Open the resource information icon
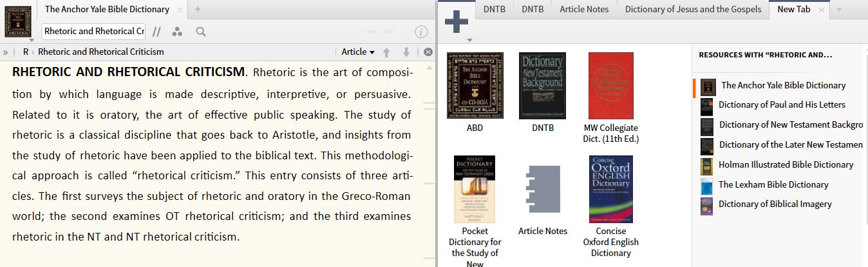Screen dimensions: 868x267 pyautogui.click(x=421, y=32)
